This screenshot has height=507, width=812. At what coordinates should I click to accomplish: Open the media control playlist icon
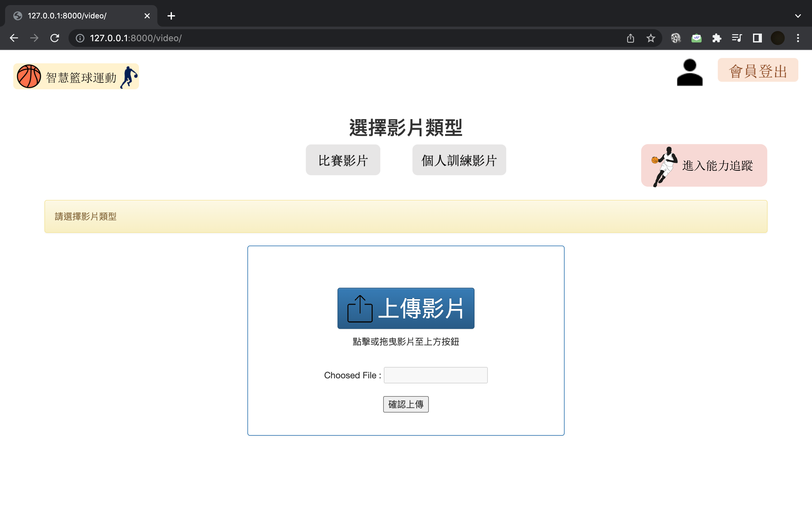737,38
